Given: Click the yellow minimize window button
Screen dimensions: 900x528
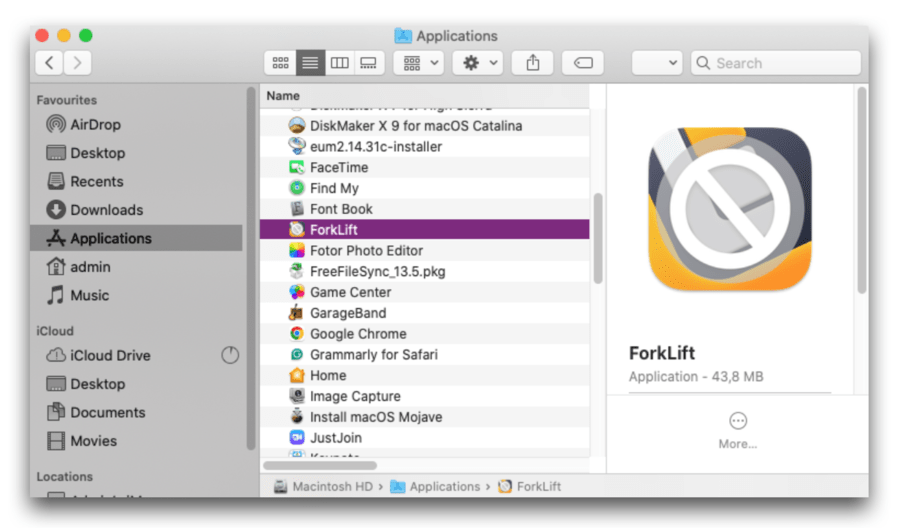Looking at the screenshot, I should (64, 36).
